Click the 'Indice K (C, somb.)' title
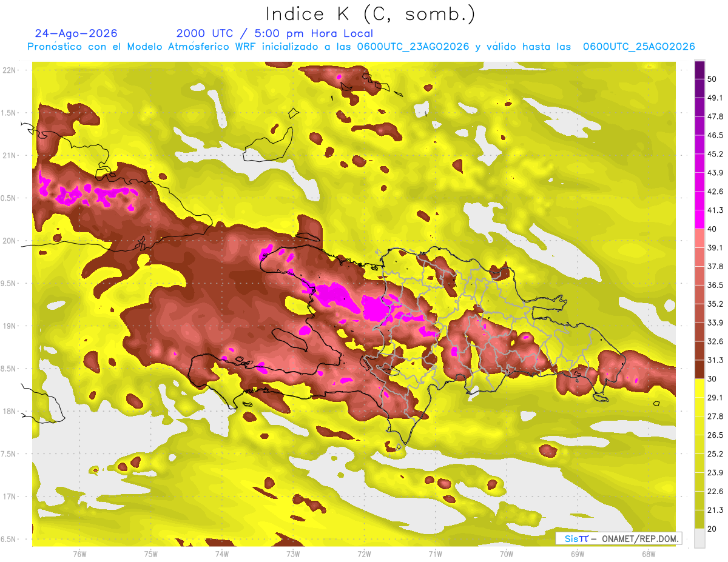This screenshot has width=728, height=562. click(371, 15)
